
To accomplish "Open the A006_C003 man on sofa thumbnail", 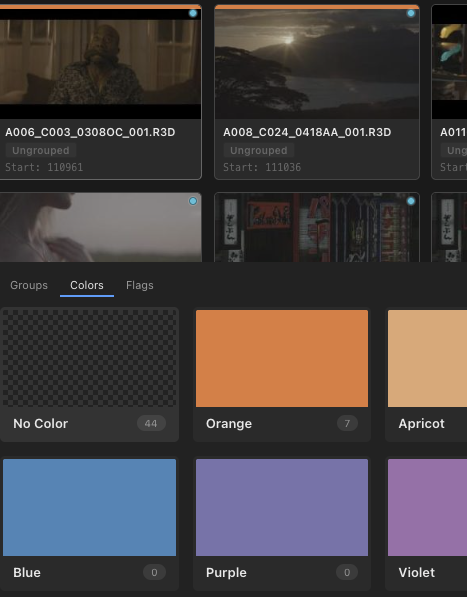I will click(x=100, y=64).
